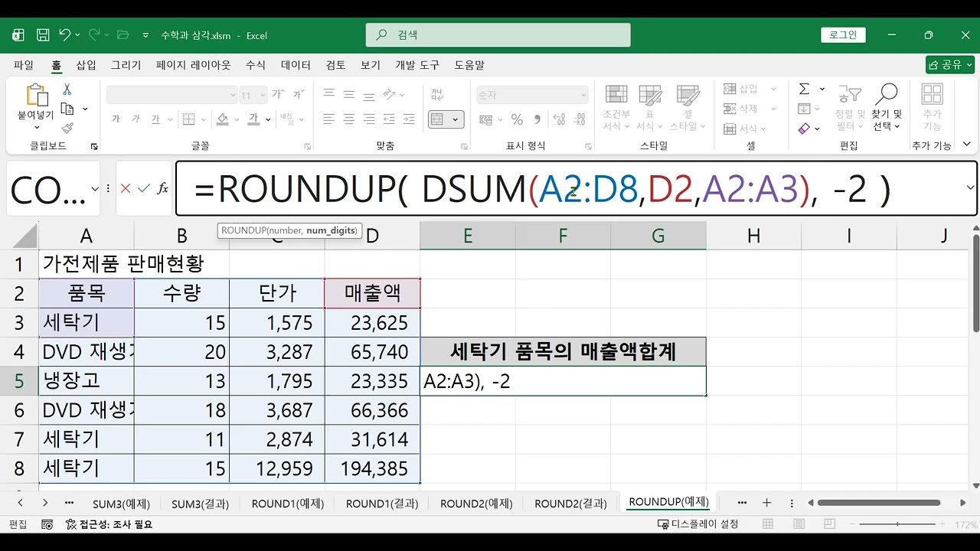Click the horizontal scrollbar thumb
The width and height of the screenshot is (980, 551).
[879, 503]
